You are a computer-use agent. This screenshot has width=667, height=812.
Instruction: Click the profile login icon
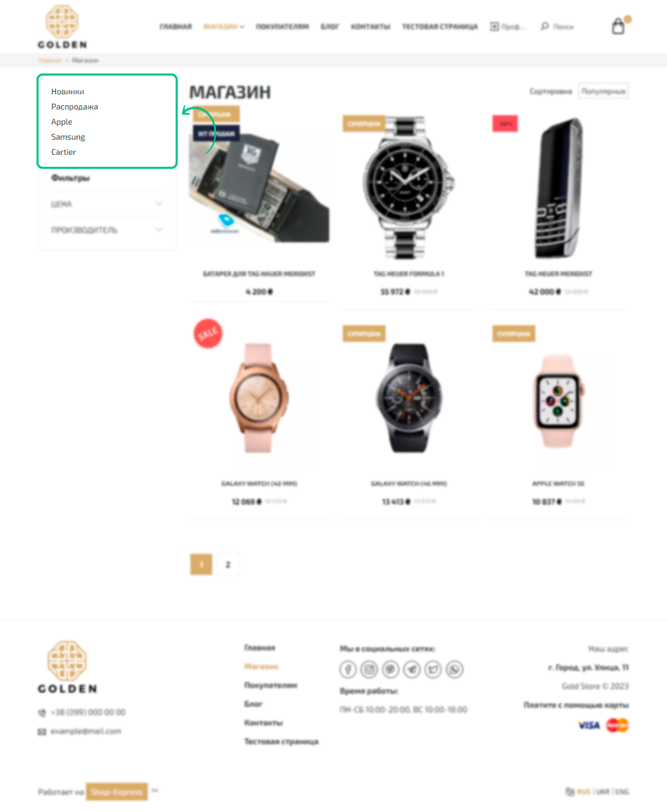coord(494,26)
